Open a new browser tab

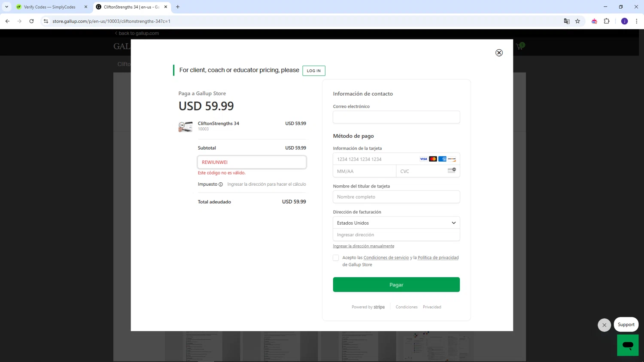pos(178,7)
